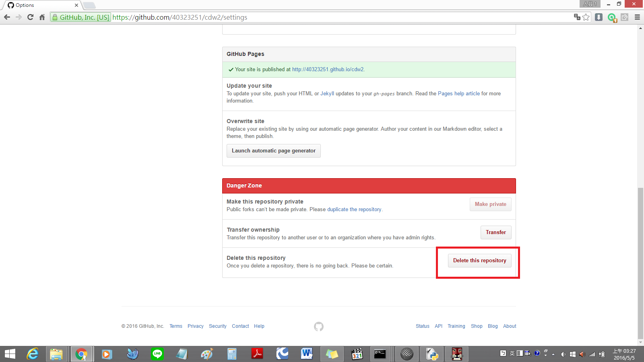Click the page vertical scrollbar thumb
The width and height of the screenshot is (644, 362).
640,263
